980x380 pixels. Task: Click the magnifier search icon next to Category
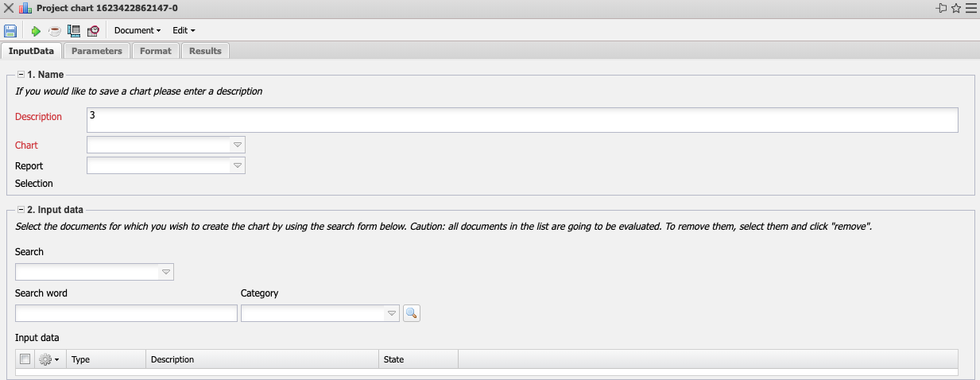coord(411,313)
